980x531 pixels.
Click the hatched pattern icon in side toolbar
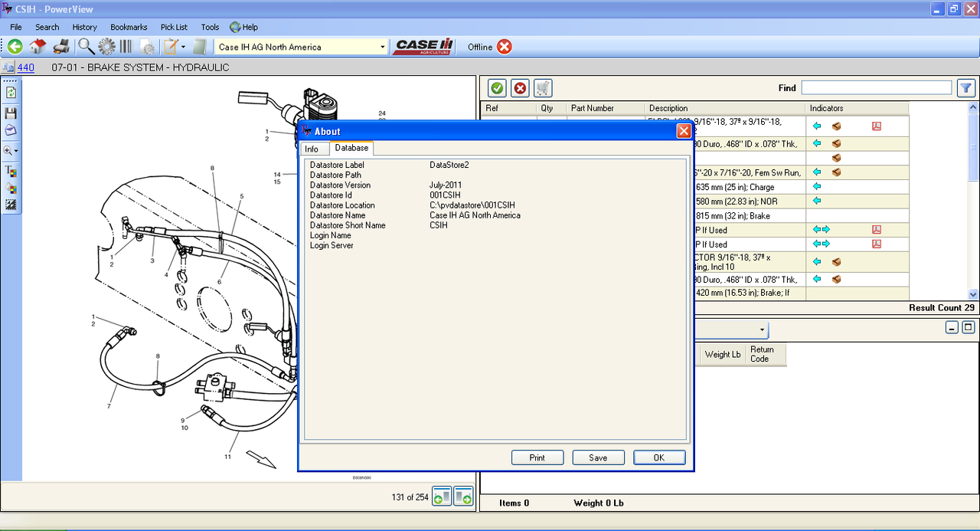[x=11, y=205]
